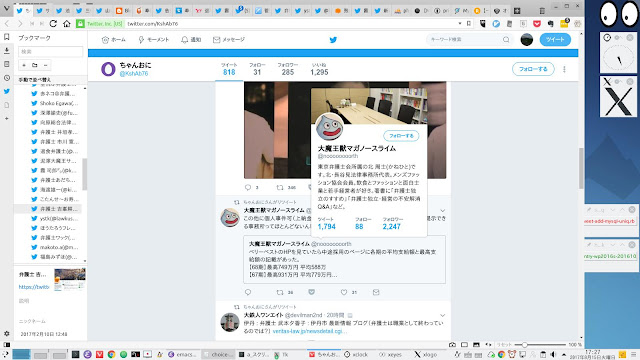Open Chrome from the taskbar launcher
Image resolution: width=640 pixels, height=360 pixels.
coord(111,354)
